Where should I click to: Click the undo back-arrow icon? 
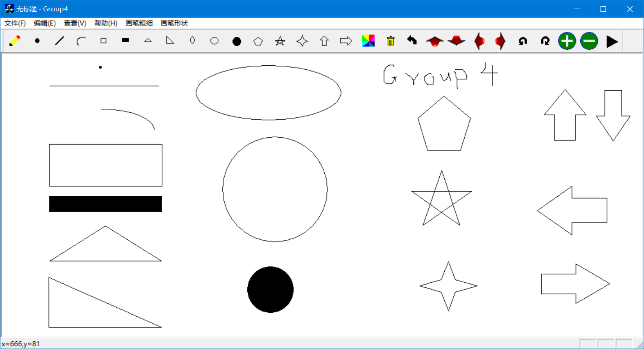[412, 41]
